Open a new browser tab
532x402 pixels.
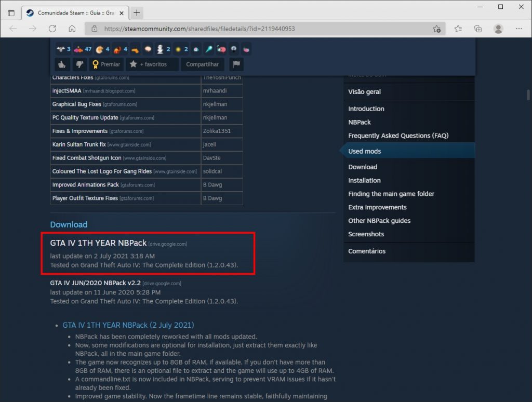tap(137, 12)
